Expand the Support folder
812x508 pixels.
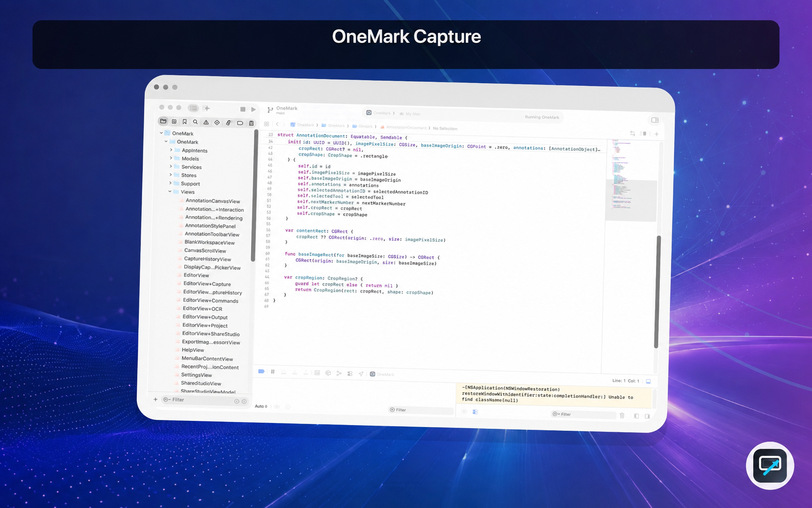pos(170,183)
